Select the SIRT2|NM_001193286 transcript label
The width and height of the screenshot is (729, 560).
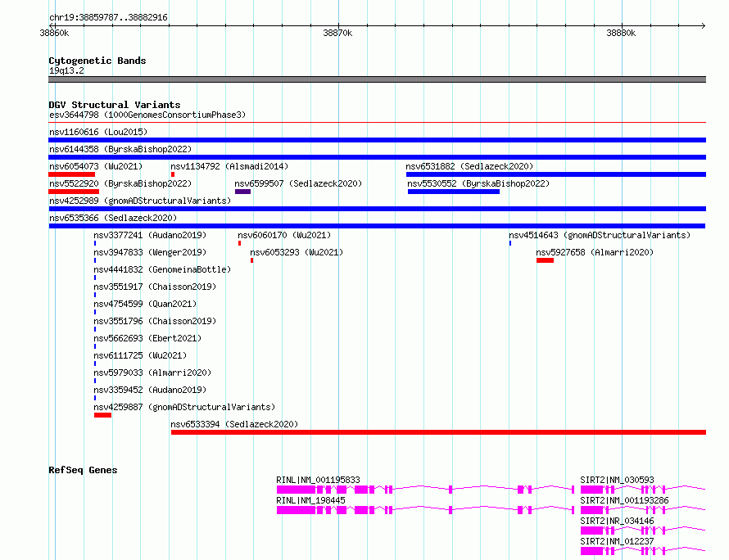pos(624,500)
